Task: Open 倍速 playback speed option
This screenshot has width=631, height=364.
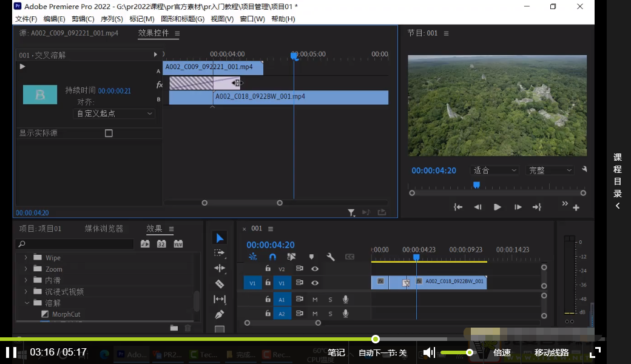Action: [502, 352]
